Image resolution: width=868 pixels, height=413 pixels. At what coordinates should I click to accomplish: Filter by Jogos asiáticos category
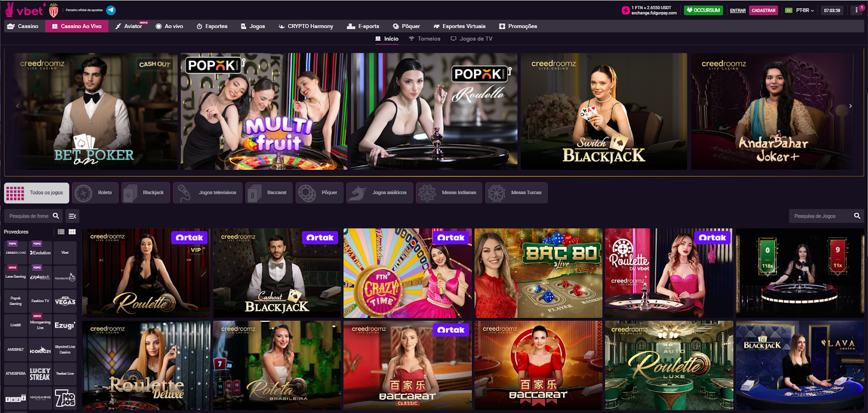pos(380,193)
